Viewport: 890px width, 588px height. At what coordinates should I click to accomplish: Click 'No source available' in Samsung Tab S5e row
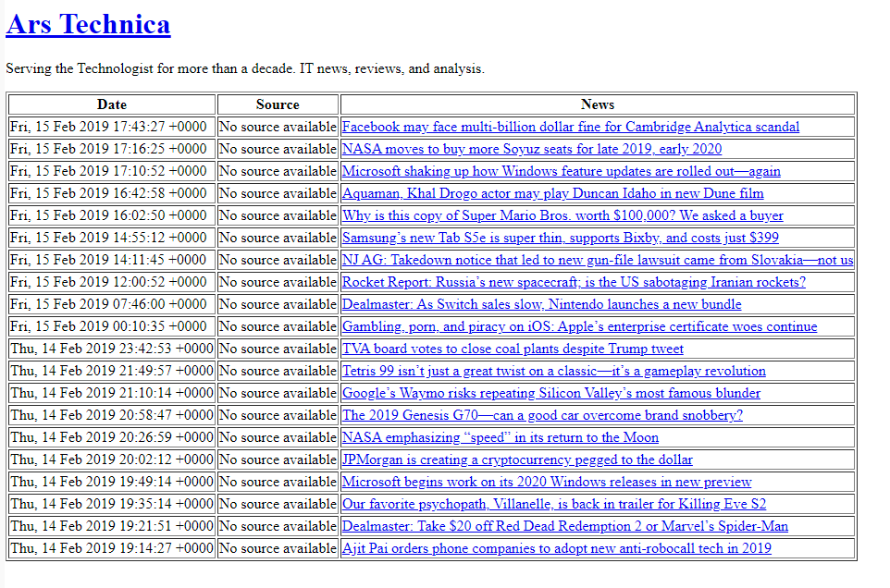(x=278, y=237)
